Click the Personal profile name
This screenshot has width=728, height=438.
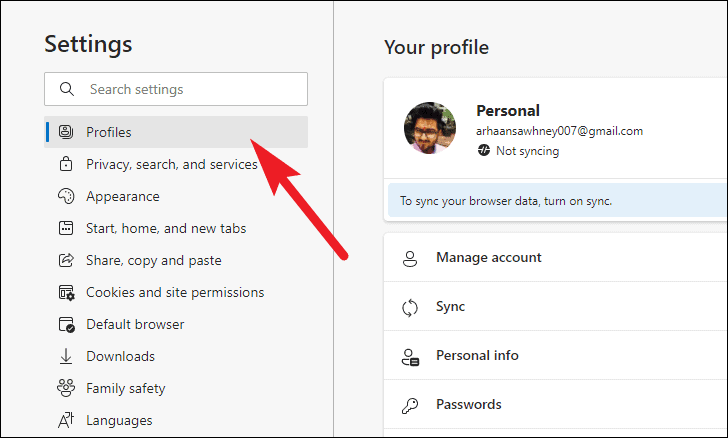pyautogui.click(x=508, y=111)
